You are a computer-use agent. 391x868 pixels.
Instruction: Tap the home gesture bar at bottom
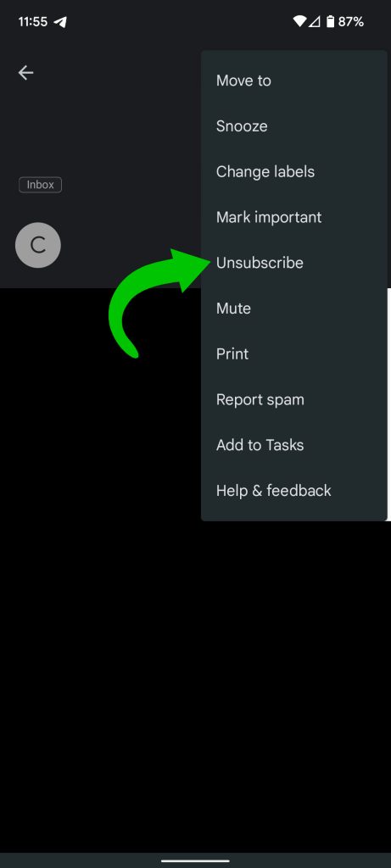[195, 860]
